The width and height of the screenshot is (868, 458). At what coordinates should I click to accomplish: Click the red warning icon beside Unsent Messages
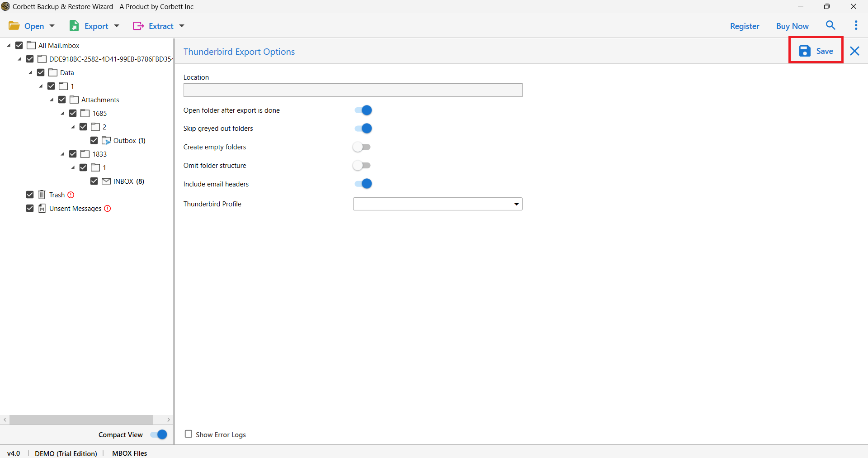(x=108, y=208)
